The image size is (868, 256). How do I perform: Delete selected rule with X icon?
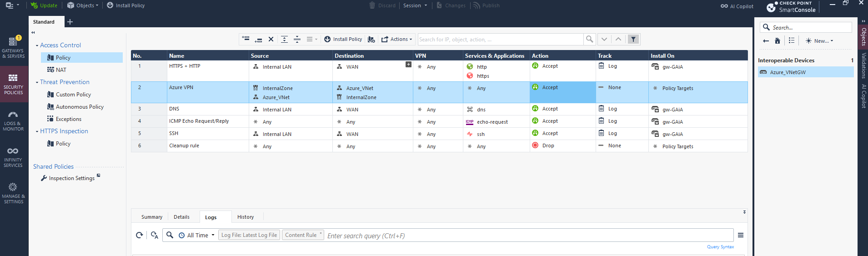[271, 39]
